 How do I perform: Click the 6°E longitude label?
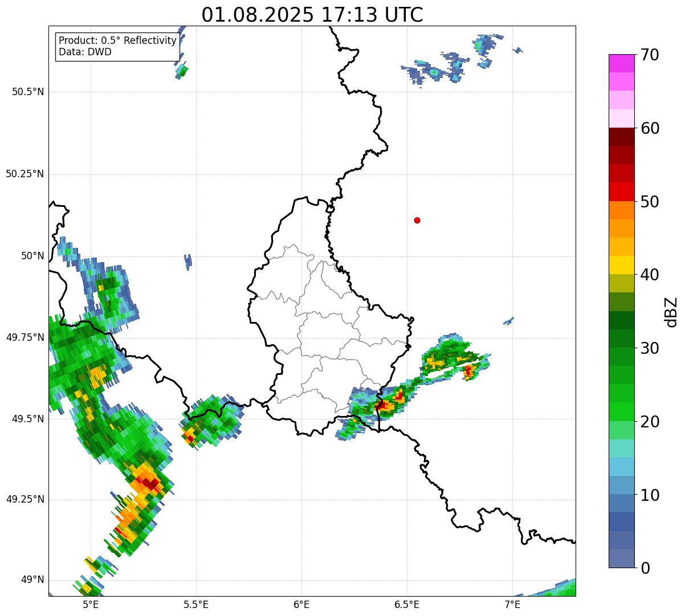click(x=301, y=605)
